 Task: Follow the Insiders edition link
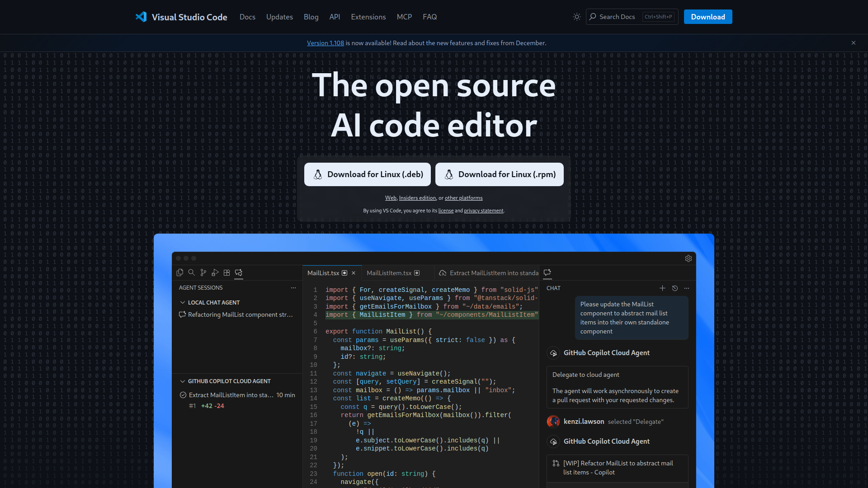pos(417,198)
